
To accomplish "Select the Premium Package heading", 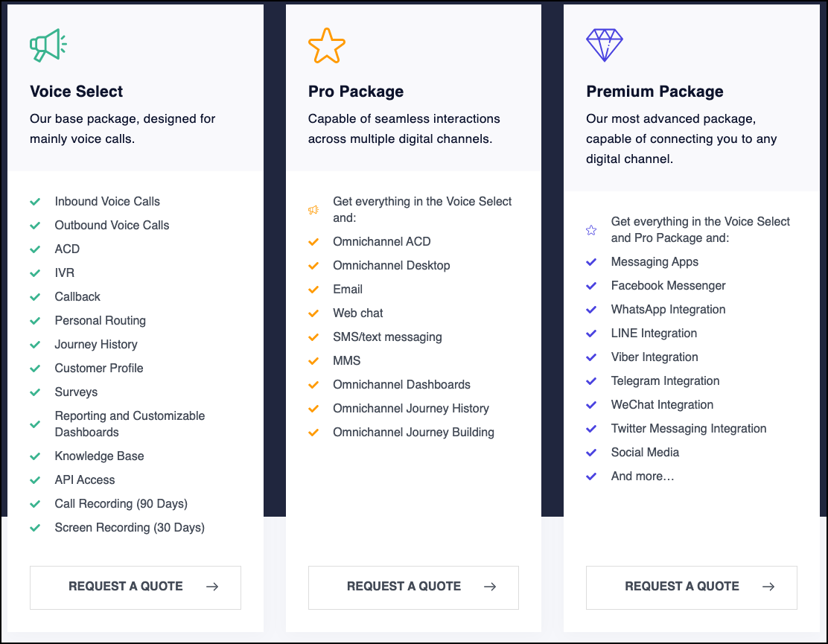I will coord(655,92).
